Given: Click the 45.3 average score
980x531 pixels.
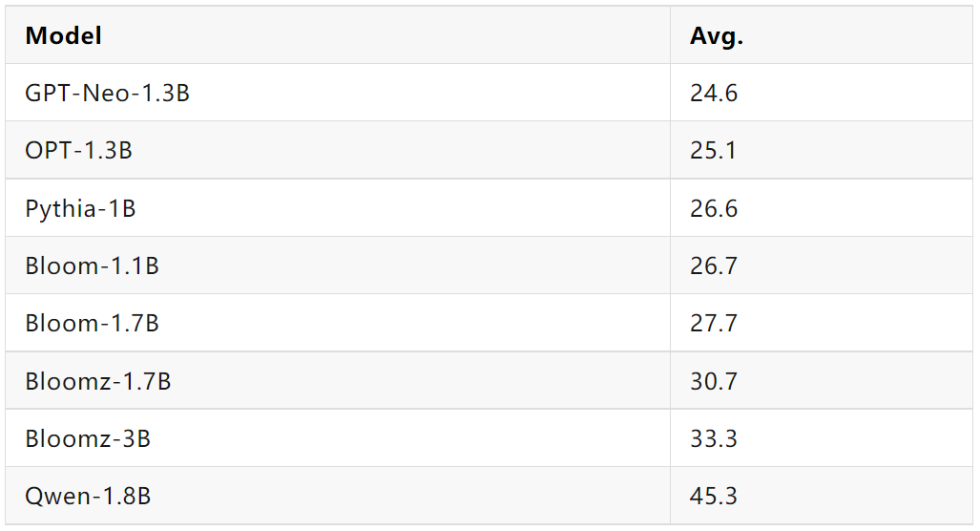Looking at the screenshot, I should pyautogui.click(x=714, y=496).
